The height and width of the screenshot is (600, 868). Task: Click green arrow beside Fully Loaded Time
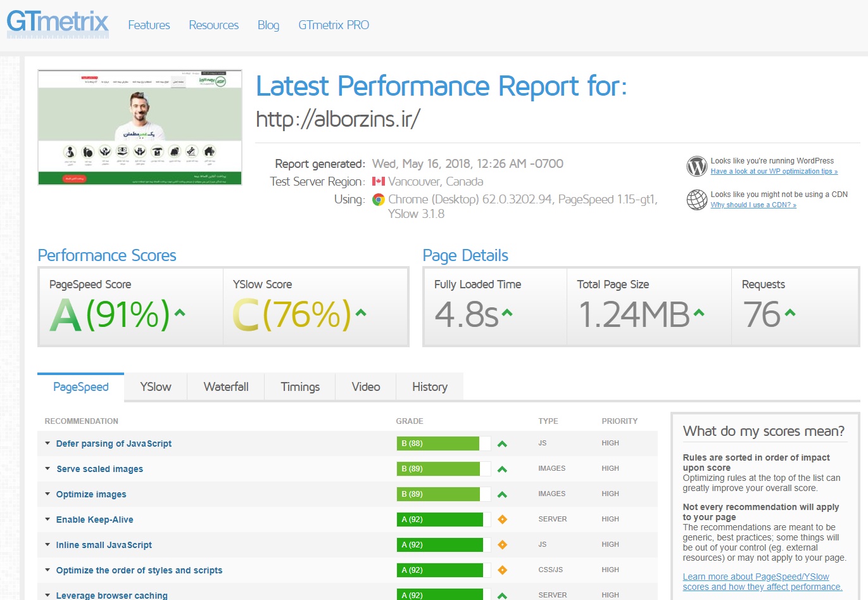[507, 312]
